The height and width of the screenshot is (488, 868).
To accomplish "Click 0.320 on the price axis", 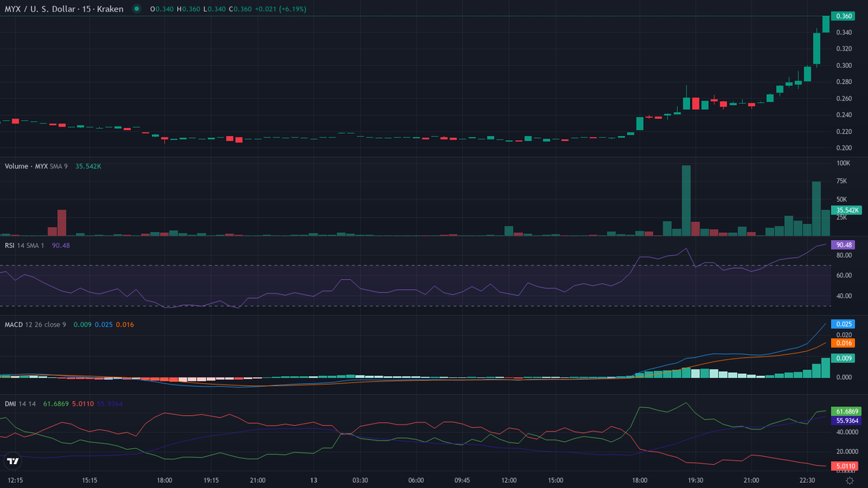I will pyautogui.click(x=843, y=49).
